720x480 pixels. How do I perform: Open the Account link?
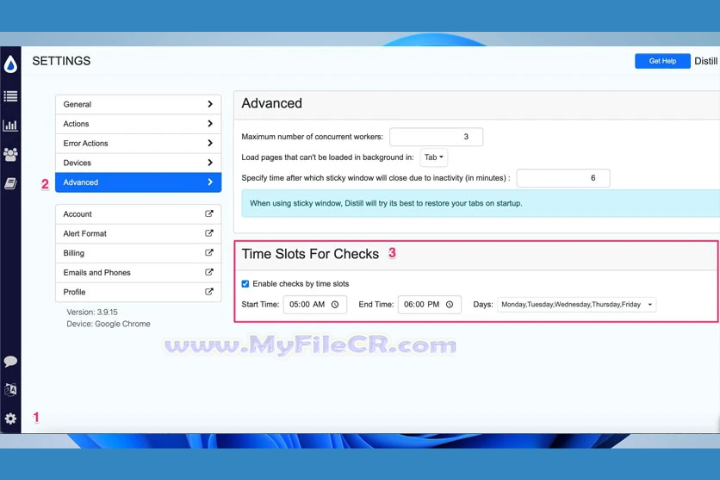[138, 214]
